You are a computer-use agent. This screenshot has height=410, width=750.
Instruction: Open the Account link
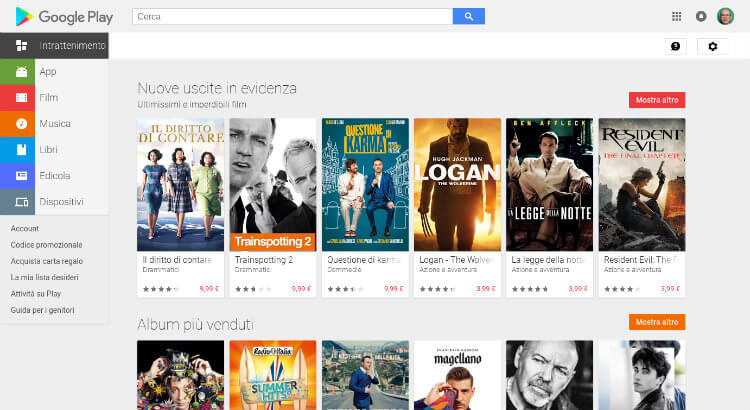pyautogui.click(x=25, y=229)
